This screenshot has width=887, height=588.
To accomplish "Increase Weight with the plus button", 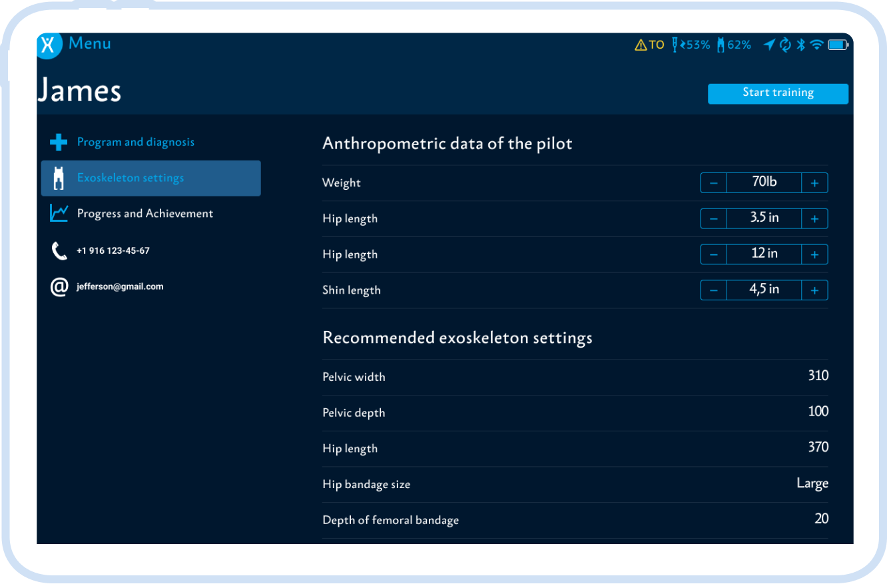I will tap(814, 183).
